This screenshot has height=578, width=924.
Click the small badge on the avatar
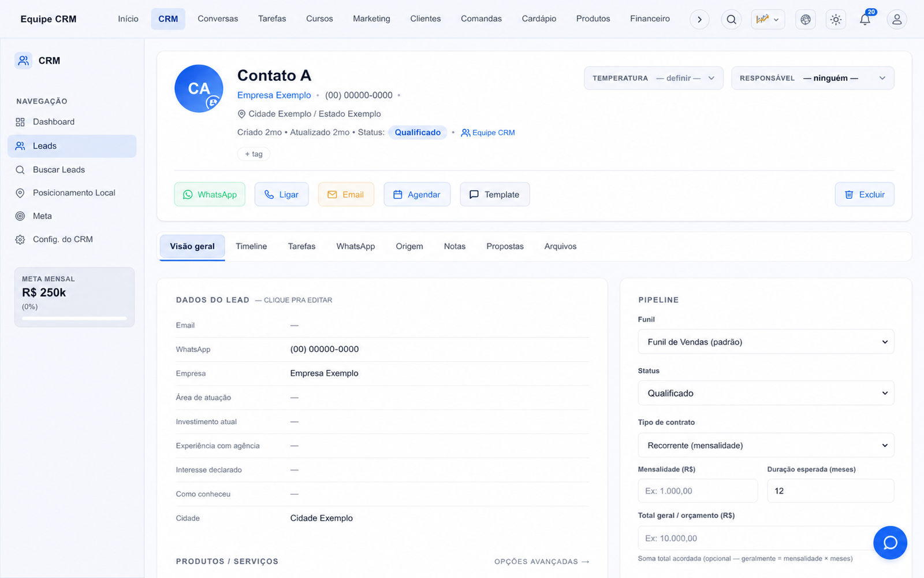213,103
